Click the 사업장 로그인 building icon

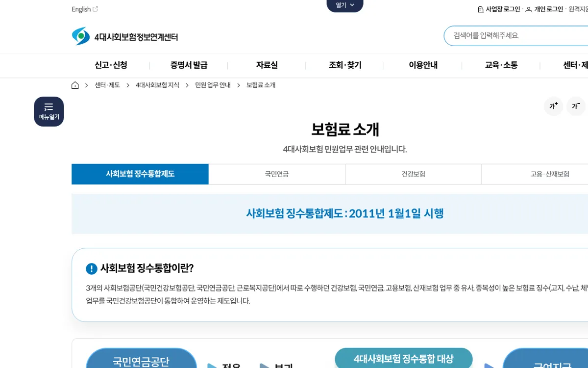[x=481, y=9]
